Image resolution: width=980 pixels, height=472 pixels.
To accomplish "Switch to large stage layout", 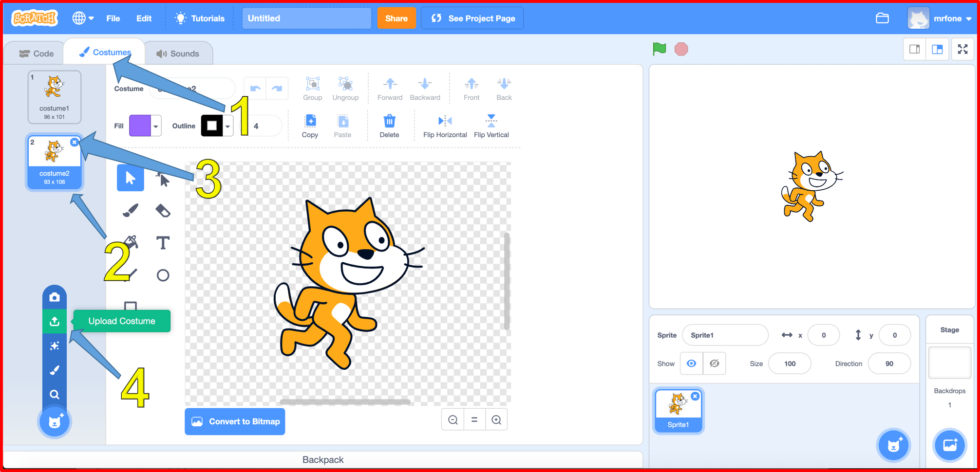I will click(x=937, y=49).
